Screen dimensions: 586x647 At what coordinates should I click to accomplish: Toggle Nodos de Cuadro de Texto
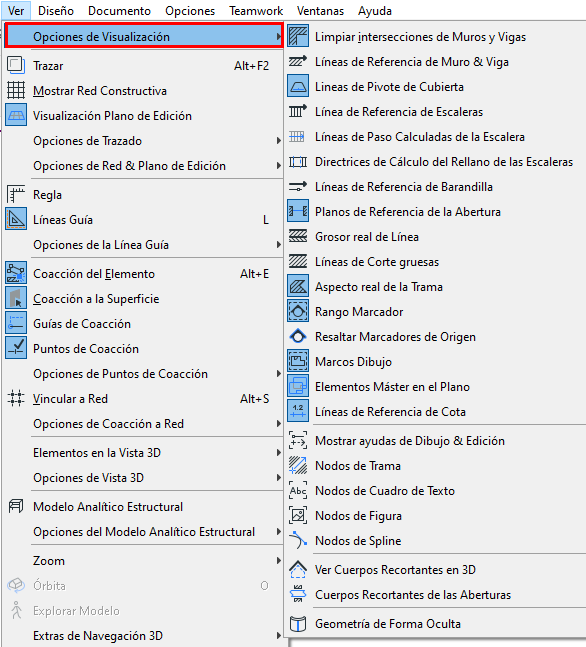[x=435, y=491]
